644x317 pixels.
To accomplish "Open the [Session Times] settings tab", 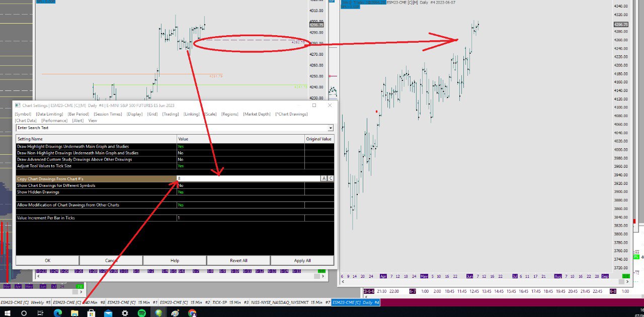I will point(108,114).
